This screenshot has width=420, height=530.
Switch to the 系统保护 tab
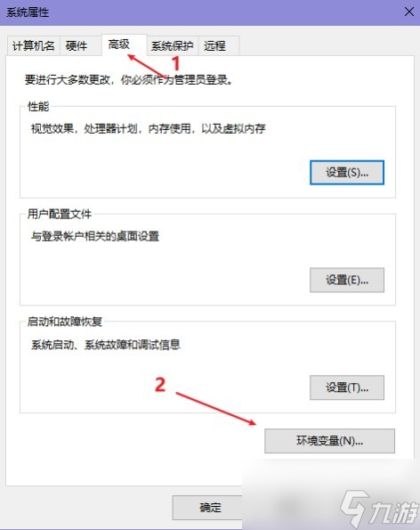pyautogui.click(x=173, y=45)
